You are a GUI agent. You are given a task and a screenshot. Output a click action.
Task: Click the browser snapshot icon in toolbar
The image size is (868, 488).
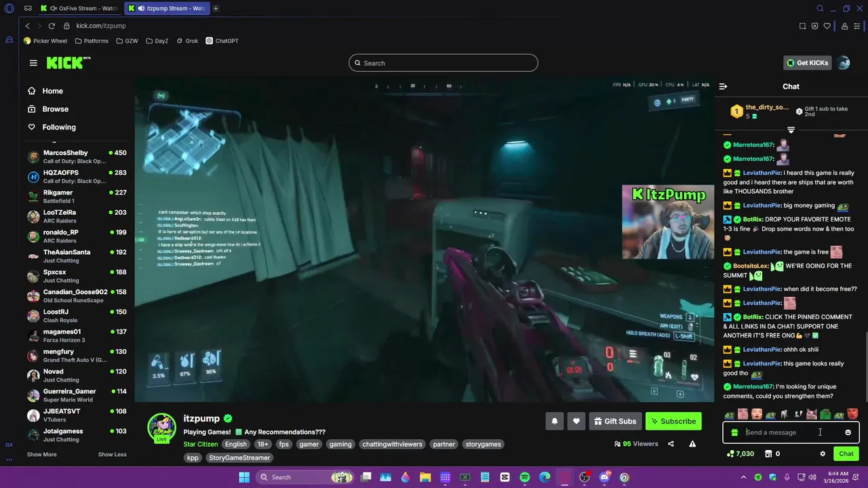802,26
